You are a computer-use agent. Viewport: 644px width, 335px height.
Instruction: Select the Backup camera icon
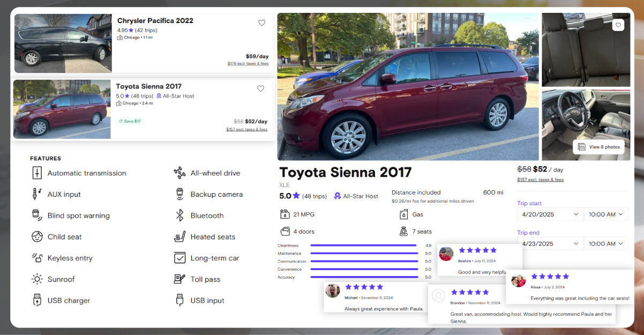(179, 195)
